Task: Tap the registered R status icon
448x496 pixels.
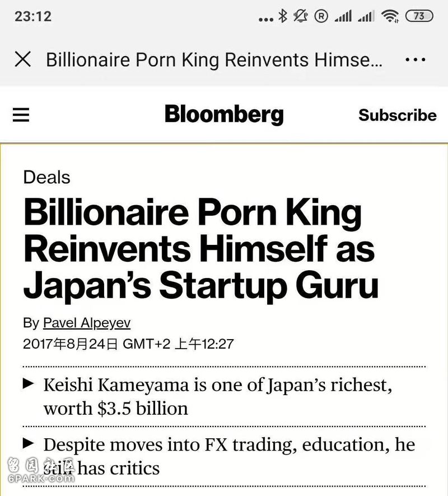Action: 321,16
